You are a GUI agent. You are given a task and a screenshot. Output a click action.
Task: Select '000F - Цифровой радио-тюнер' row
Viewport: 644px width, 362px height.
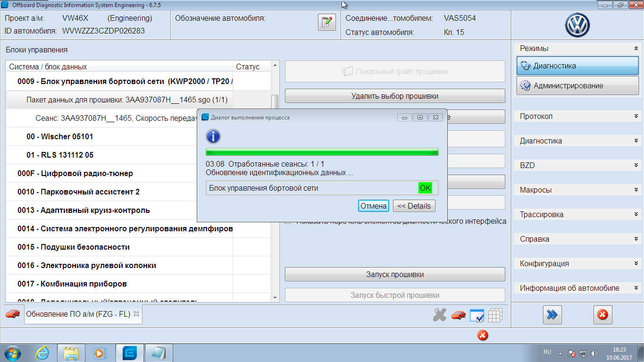(x=138, y=173)
